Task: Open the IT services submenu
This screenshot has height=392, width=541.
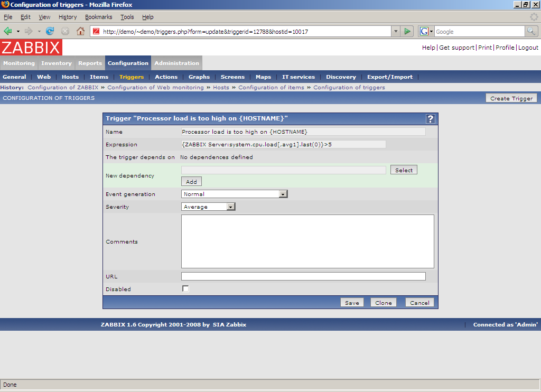Action: tap(299, 77)
